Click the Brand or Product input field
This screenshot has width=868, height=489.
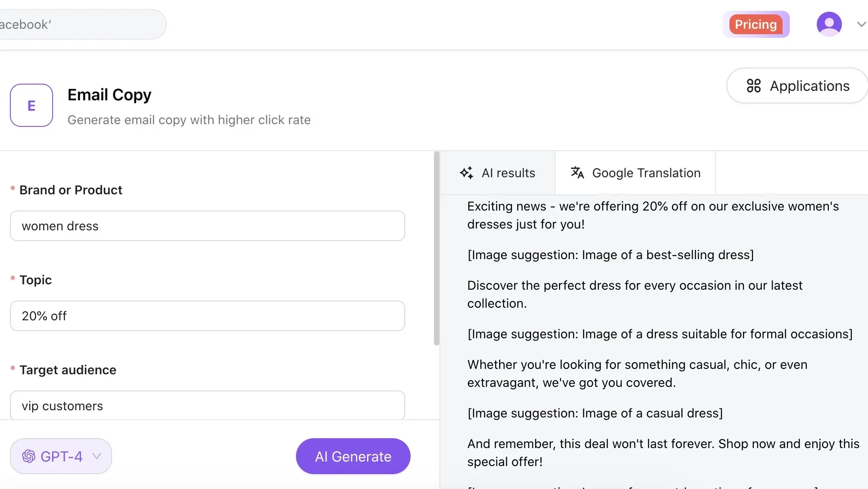click(x=207, y=226)
